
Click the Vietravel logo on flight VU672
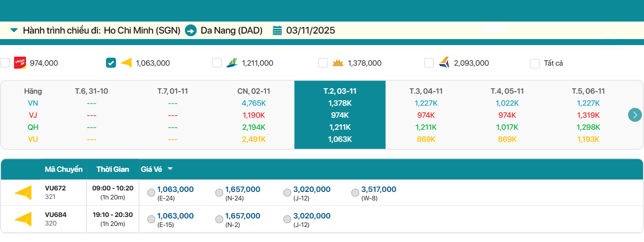coord(23,192)
